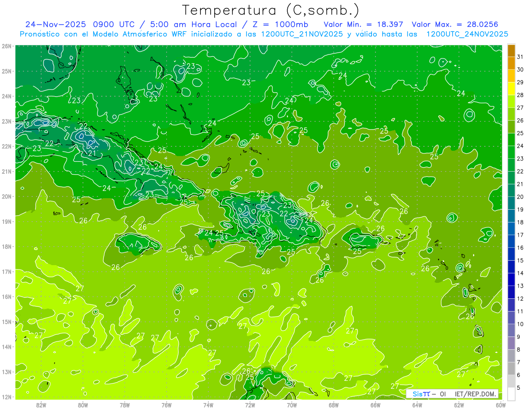Pick the white colorbar segment below 5
Image resolution: width=532 pixels, height=411 pixels.
(x=511, y=394)
